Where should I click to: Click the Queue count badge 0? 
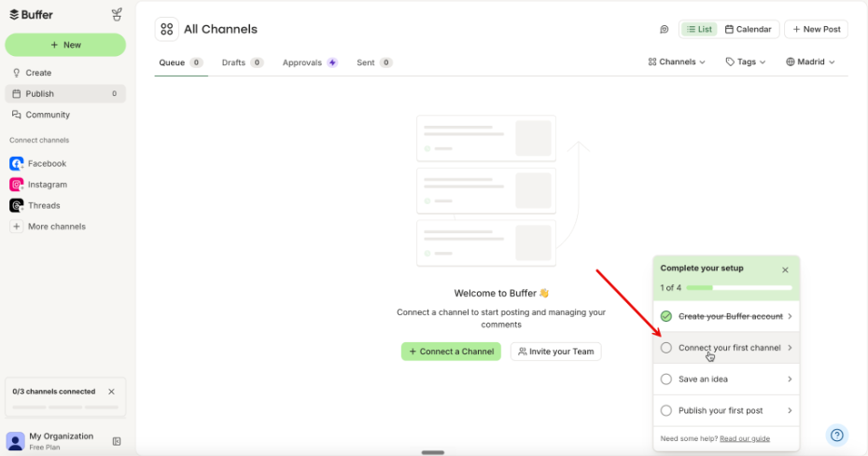pyautogui.click(x=196, y=62)
